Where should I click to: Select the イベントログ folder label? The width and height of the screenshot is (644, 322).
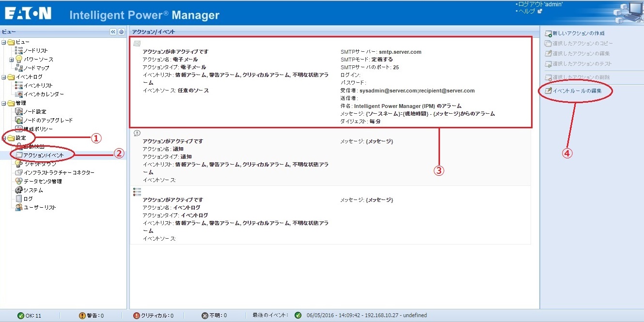tap(29, 77)
